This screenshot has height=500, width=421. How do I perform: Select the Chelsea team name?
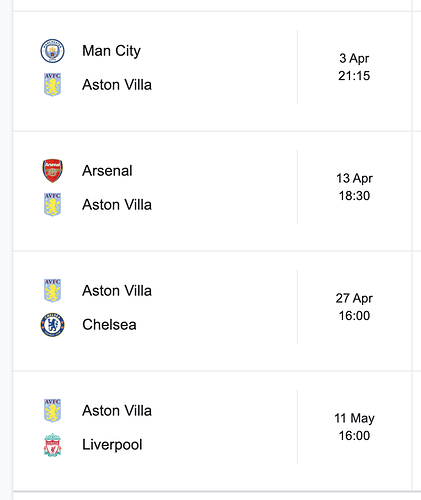pyautogui.click(x=109, y=325)
